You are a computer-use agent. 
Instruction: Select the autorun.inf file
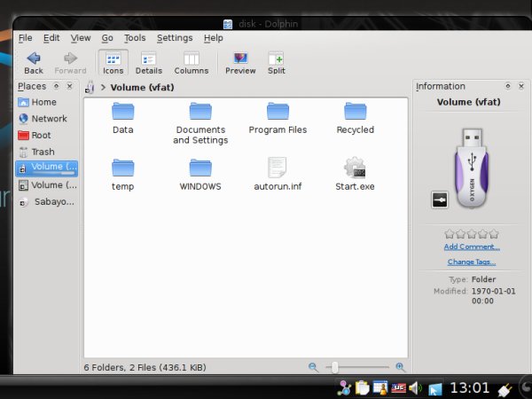pos(278,174)
